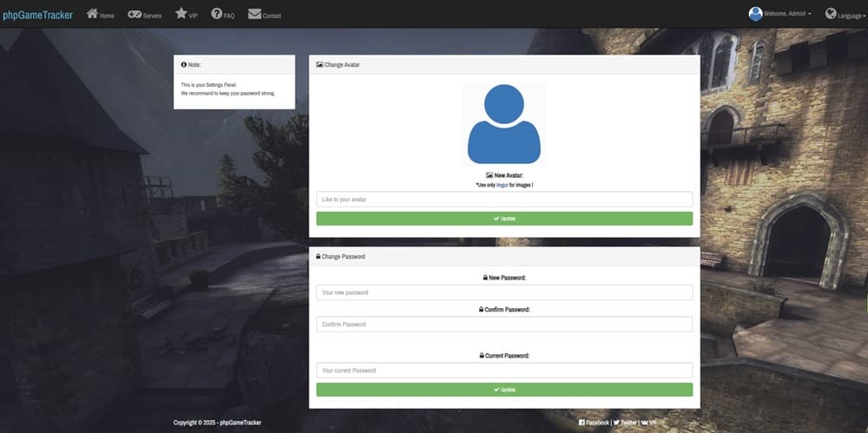This screenshot has height=433, width=868.
Task: Click the footer phpGameTracker copyright link
Action: coord(240,423)
